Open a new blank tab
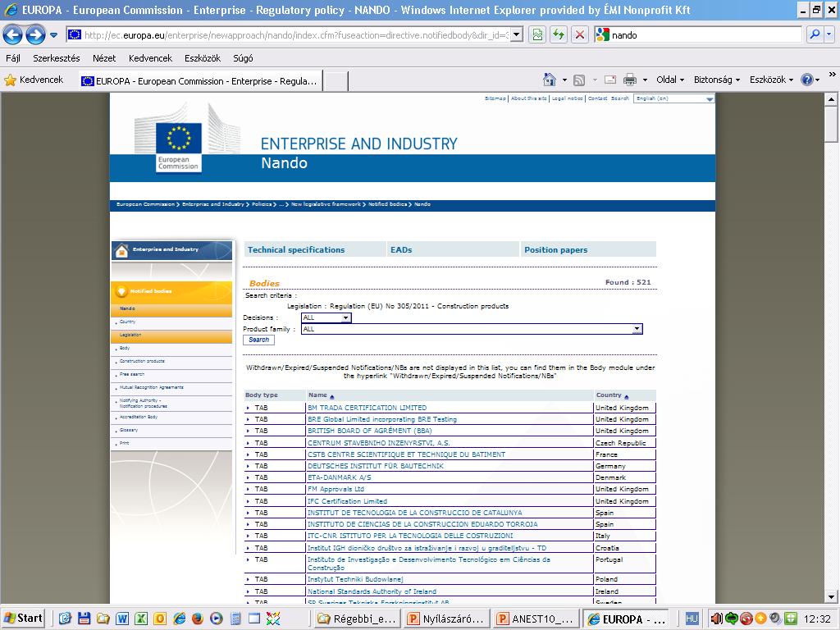This screenshot has height=630, width=840. (336, 81)
